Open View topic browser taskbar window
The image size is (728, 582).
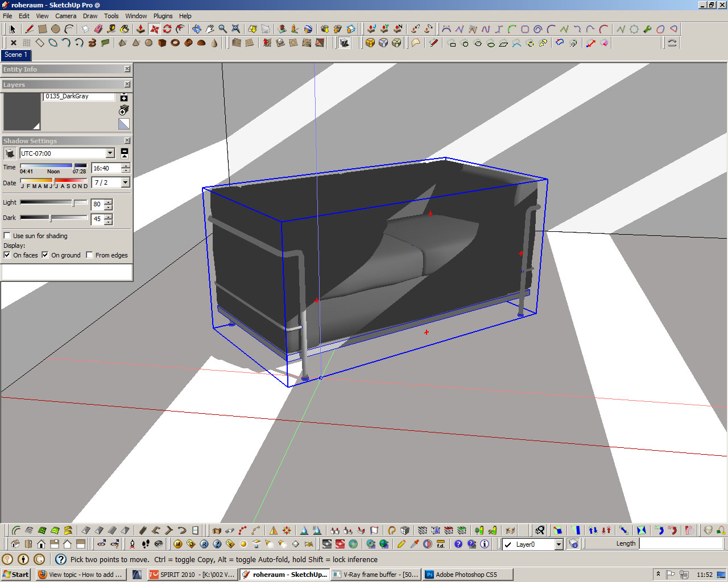(81, 575)
